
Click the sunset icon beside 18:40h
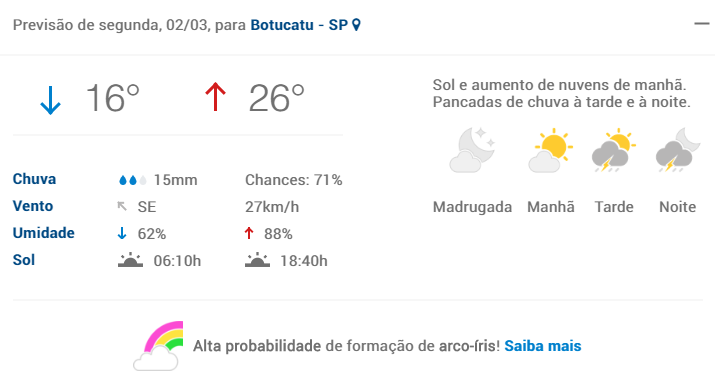click(257, 260)
